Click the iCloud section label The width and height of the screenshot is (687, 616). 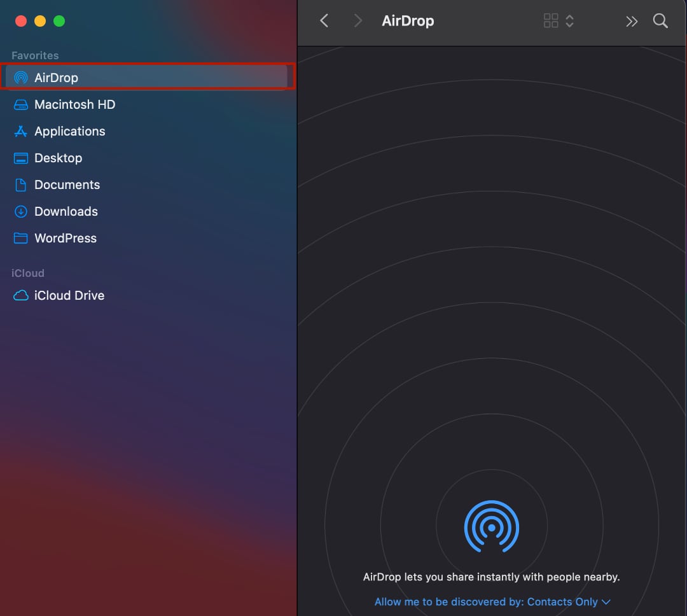pos(27,273)
